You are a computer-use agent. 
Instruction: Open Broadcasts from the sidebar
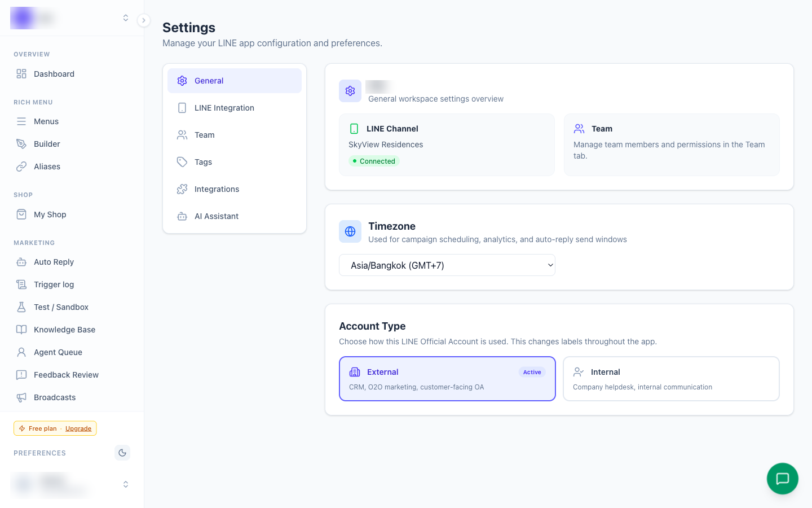coord(72,397)
